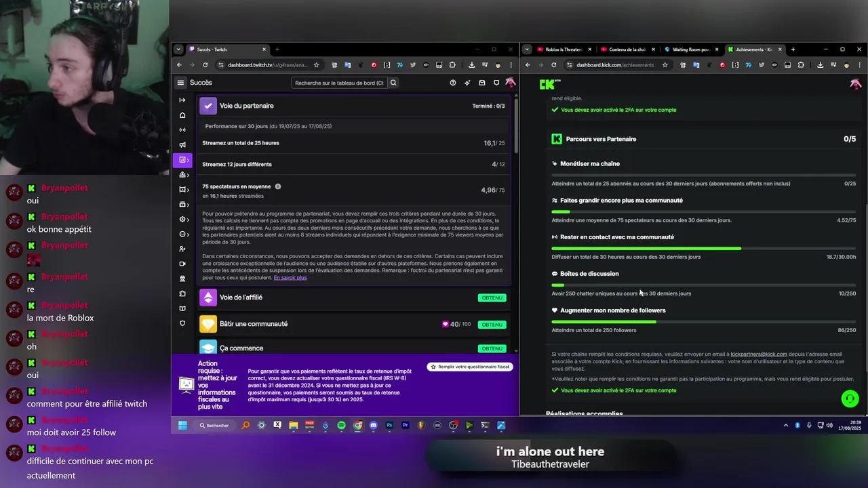Click the info icon beside 75 spectateurs en moyenne
The width and height of the screenshot is (868, 488).
coord(278,186)
